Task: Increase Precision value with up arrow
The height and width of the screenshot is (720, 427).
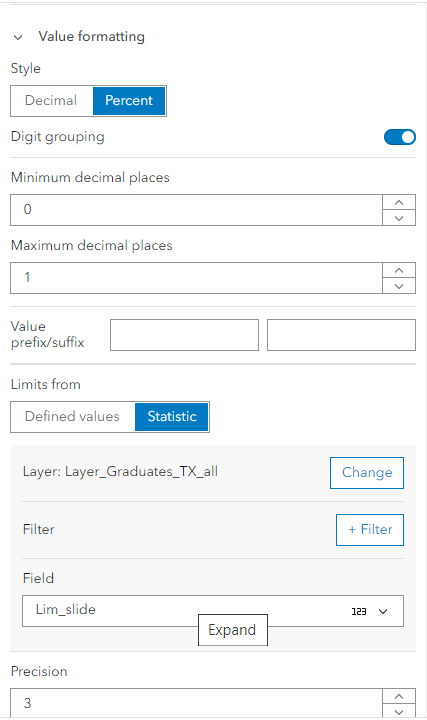Action: pyautogui.click(x=399, y=696)
